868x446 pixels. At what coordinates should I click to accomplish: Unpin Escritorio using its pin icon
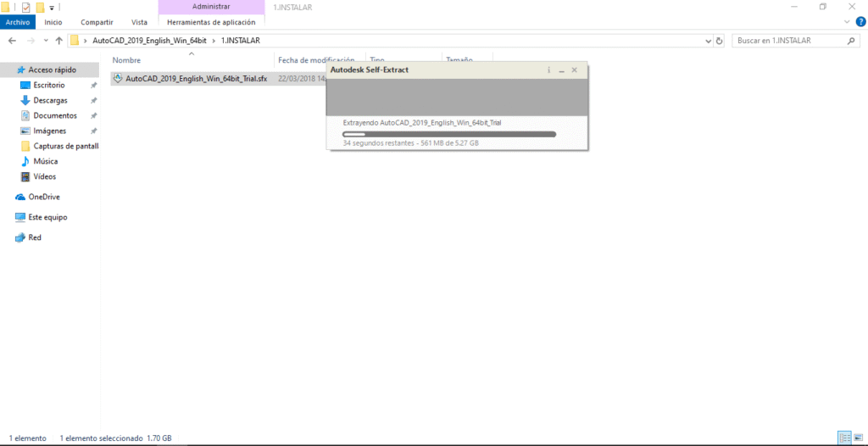pyautogui.click(x=93, y=86)
